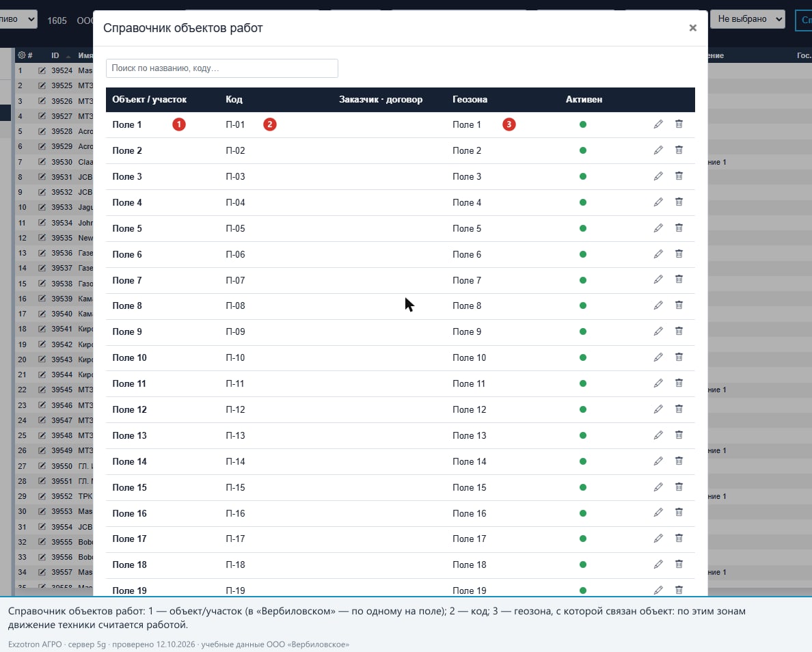This screenshot has height=652, width=812.
Task: Open edit icon for unit ID 39524
Action: tap(42, 70)
